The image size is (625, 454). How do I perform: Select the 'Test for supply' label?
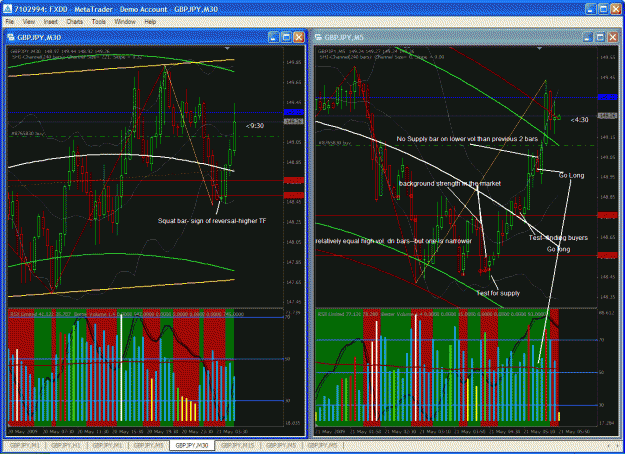pos(498,293)
